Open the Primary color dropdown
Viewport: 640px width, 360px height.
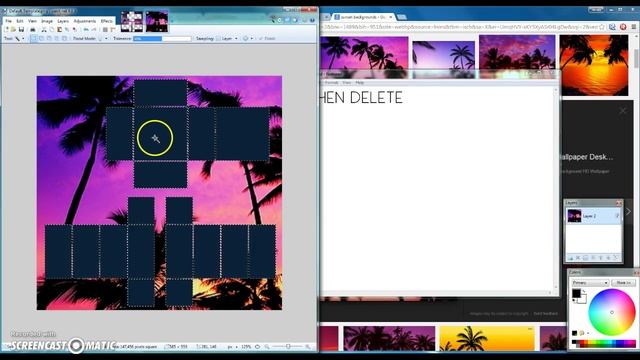point(590,282)
